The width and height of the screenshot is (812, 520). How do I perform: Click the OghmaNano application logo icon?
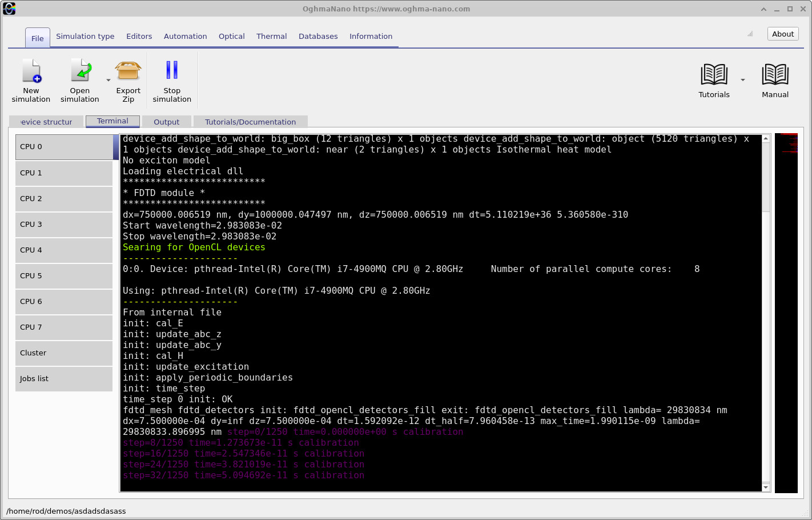[x=9, y=9]
